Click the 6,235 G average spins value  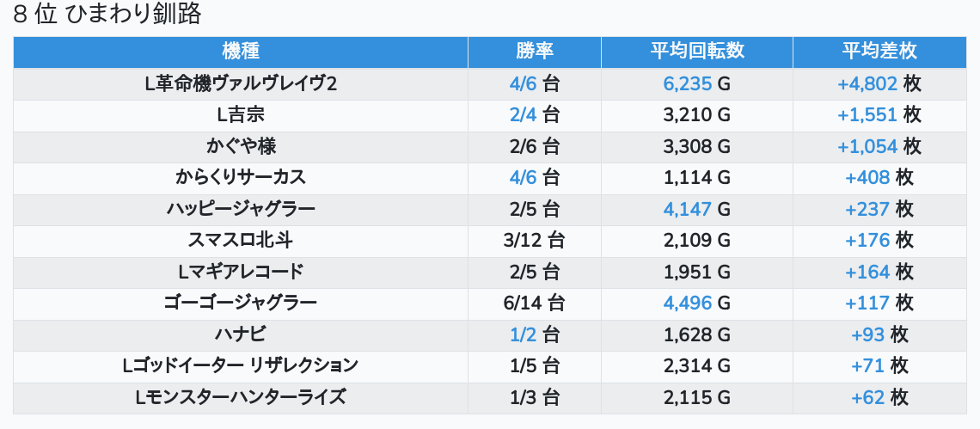click(696, 84)
